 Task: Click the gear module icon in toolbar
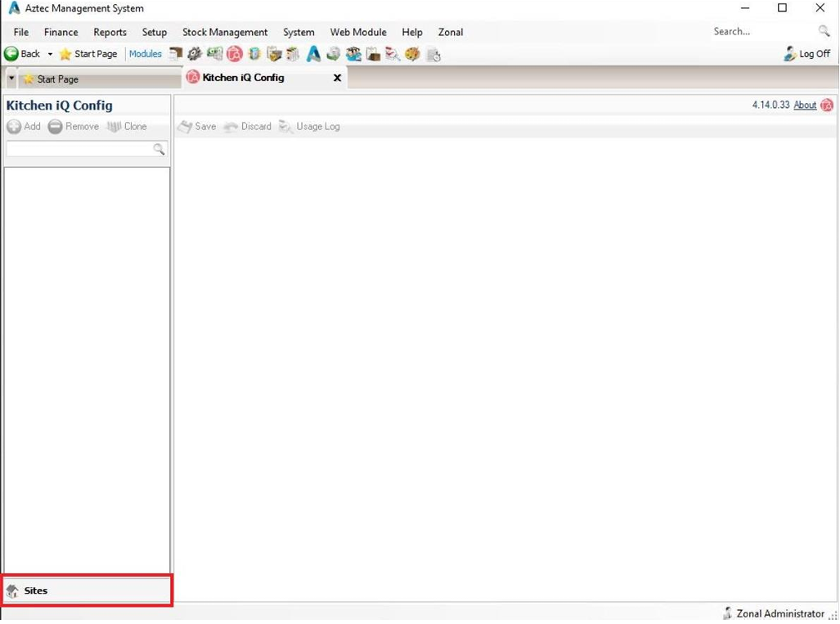[x=195, y=54]
